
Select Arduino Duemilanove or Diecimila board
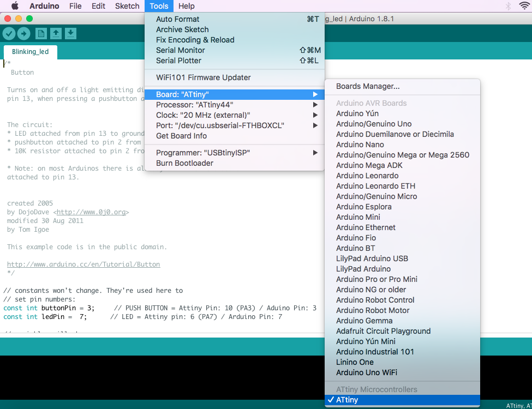pos(402,134)
